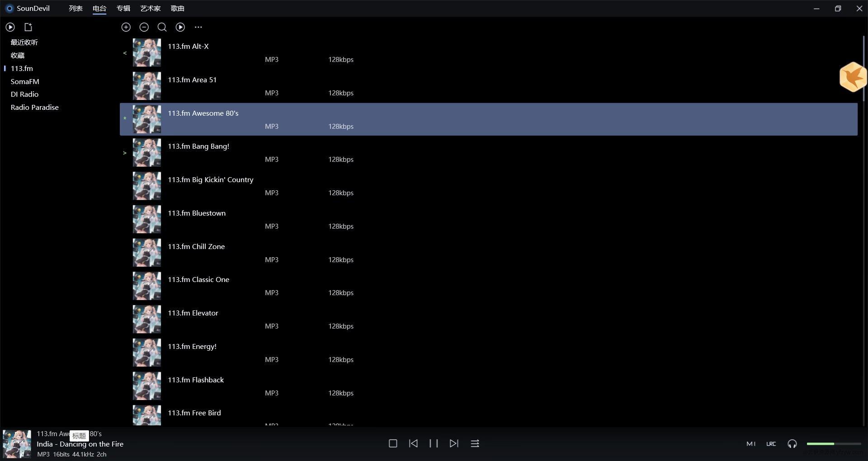
Task: Select station 113.fm Bluestown
Action: click(488, 219)
